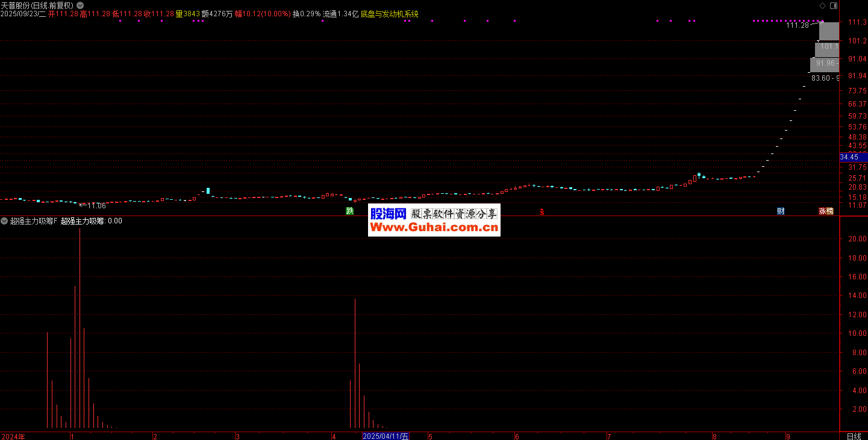Click the 天普股份(日线.前复权) chart title
This screenshot has width=868, height=440.
coord(37,5)
